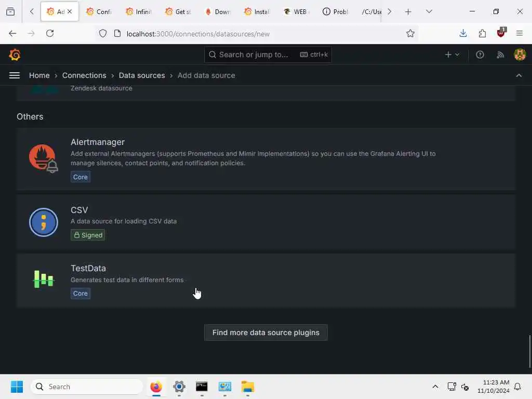The width and height of the screenshot is (532, 399).
Task: Reload the page with the refresh icon
Action: 50,33
